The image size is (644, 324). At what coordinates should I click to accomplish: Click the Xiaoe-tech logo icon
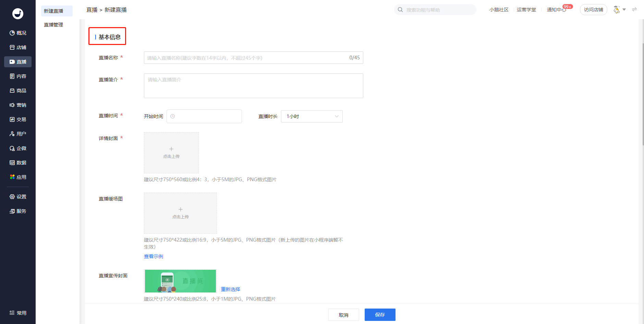pos(18,14)
